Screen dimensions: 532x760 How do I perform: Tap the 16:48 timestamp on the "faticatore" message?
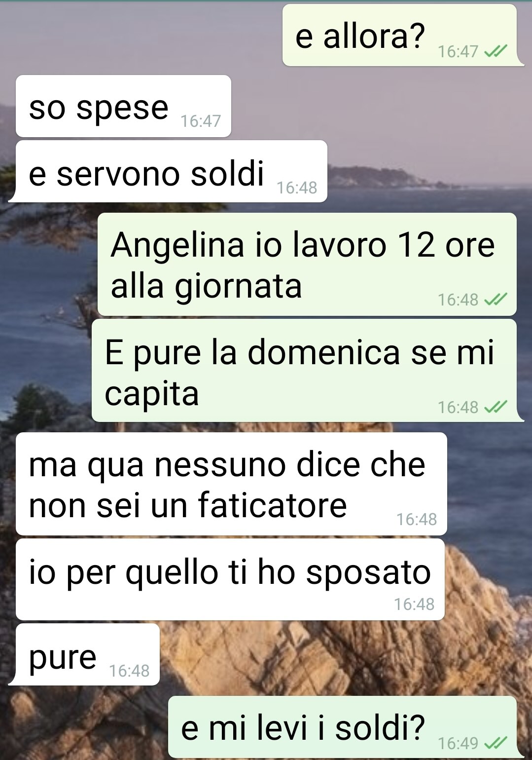click(417, 519)
